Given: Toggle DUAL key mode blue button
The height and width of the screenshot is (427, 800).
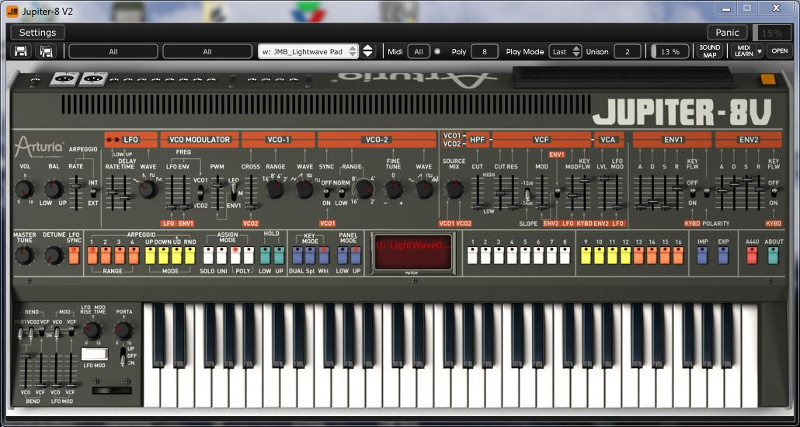Looking at the screenshot, I should coord(297,256).
